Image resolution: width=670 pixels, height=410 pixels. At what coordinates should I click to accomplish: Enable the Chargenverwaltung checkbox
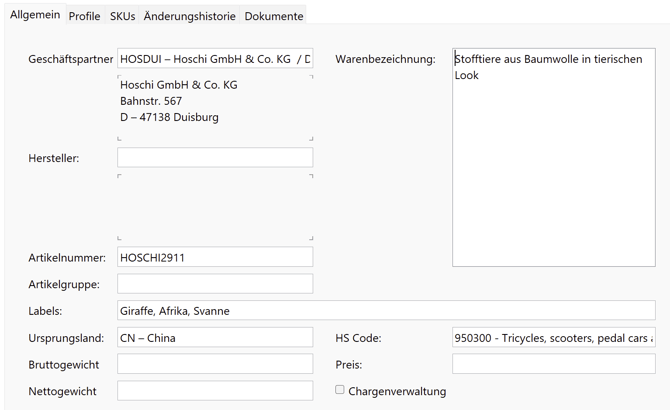point(340,390)
